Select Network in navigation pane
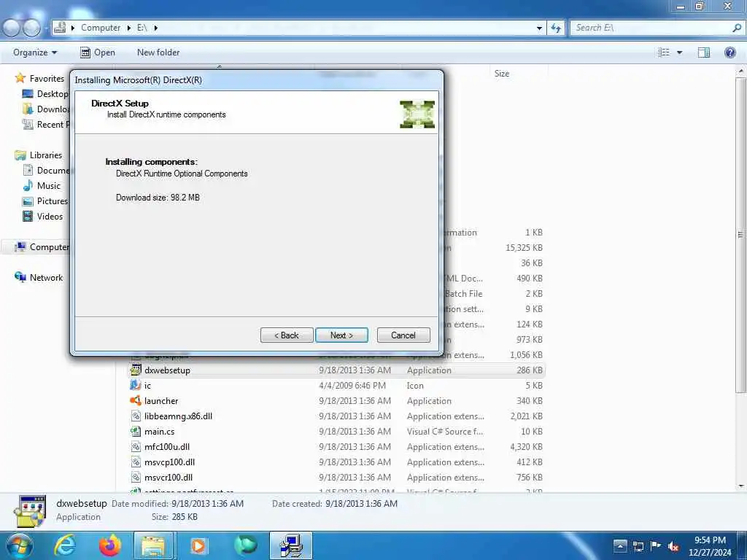The image size is (747, 560). 39,278
